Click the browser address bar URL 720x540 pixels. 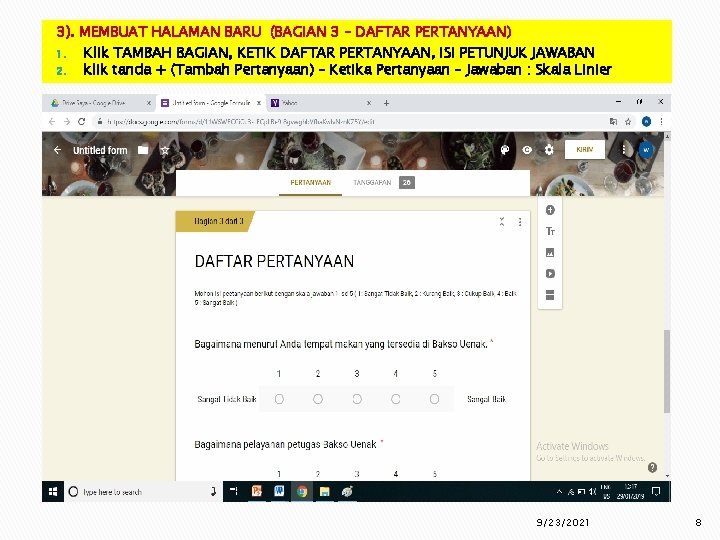pyautogui.click(x=241, y=122)
